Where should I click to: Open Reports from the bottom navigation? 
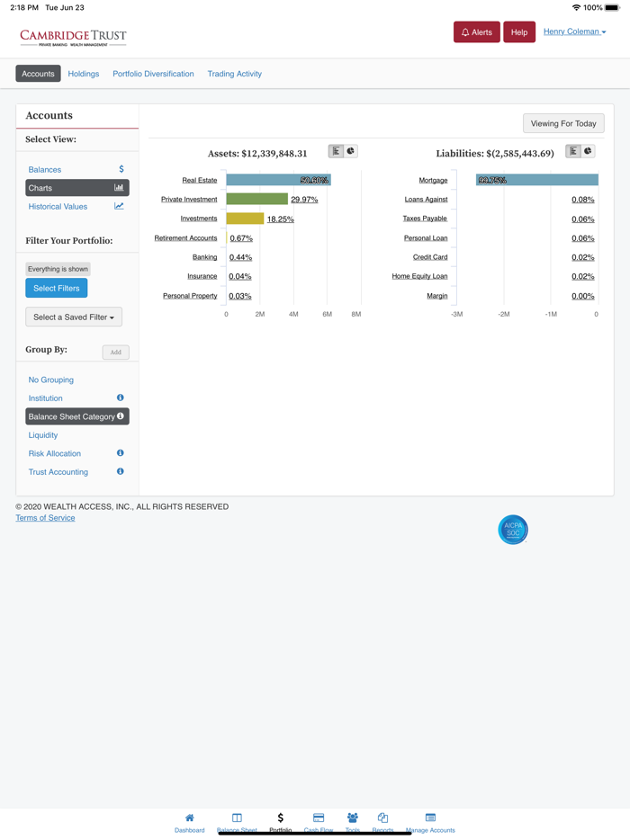click(x=382, y=820)
